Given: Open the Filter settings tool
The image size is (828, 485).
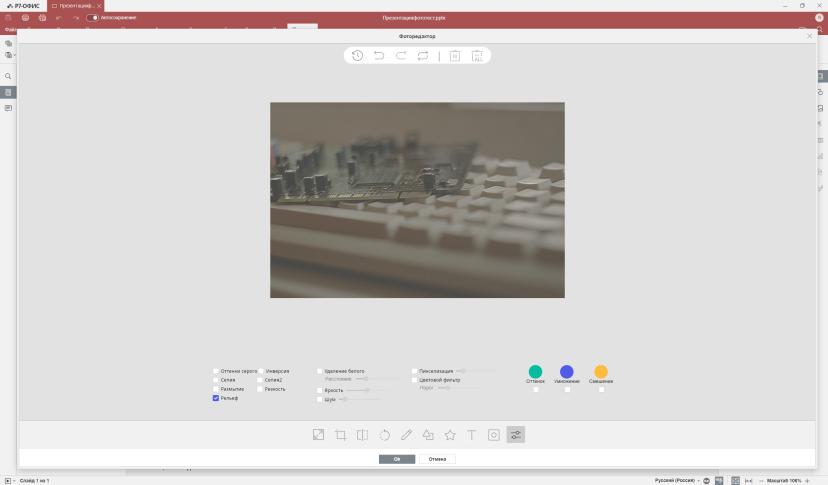Looking at the screenshot, I should (x=516, y=435).
